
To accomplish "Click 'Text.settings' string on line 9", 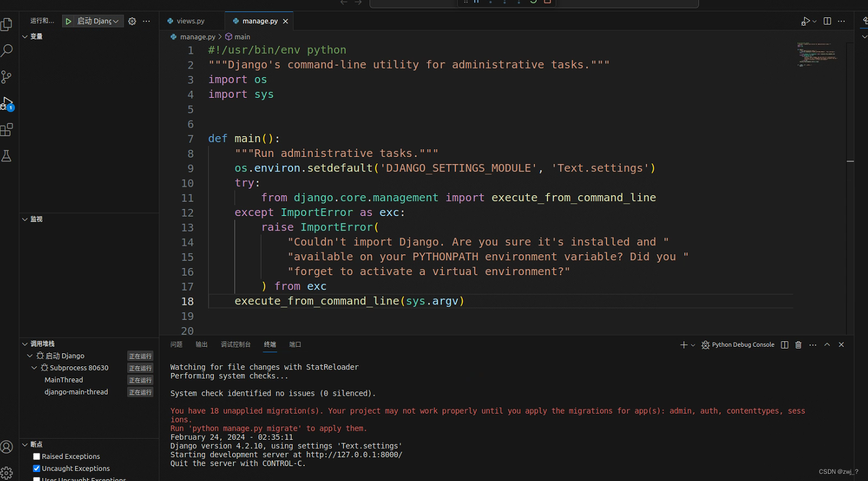I will tap(600, 168).
